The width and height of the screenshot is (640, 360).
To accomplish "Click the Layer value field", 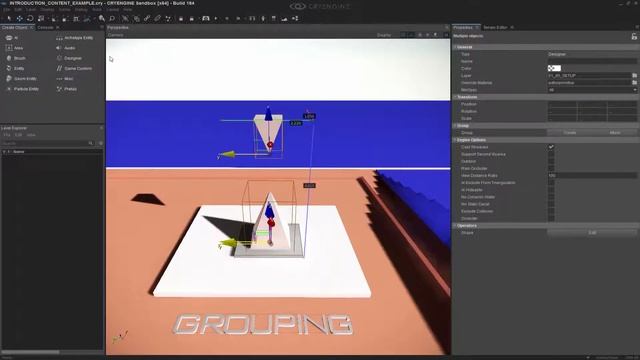I will coord(589,76).
